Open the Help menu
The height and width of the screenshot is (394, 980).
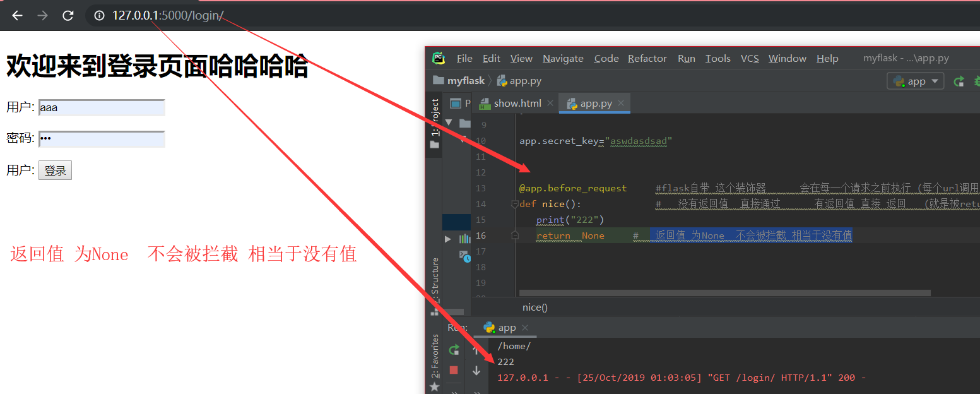(x=827, y=58)
